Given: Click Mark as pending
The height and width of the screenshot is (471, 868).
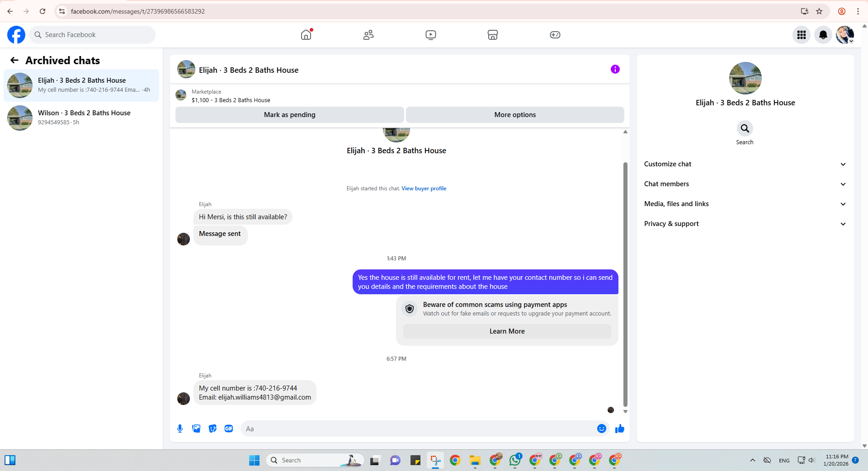Looking at the screenshot, I should [x=290, y=115].
